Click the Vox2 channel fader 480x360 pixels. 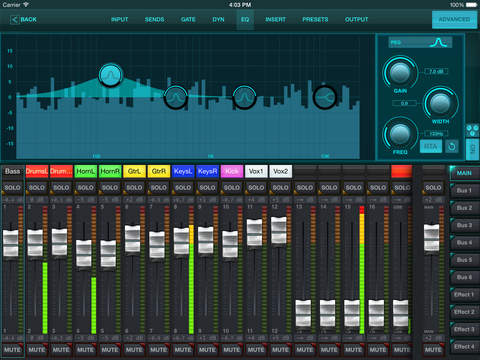pos(279,230)
